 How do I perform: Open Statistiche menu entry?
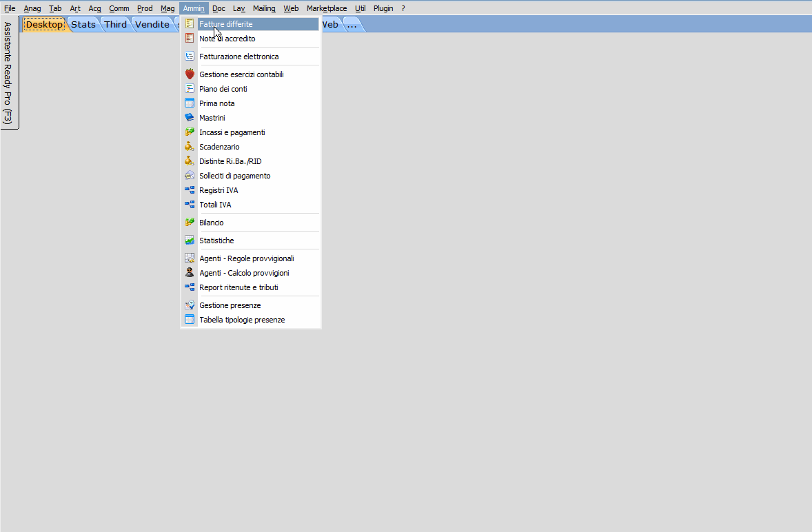251,241
